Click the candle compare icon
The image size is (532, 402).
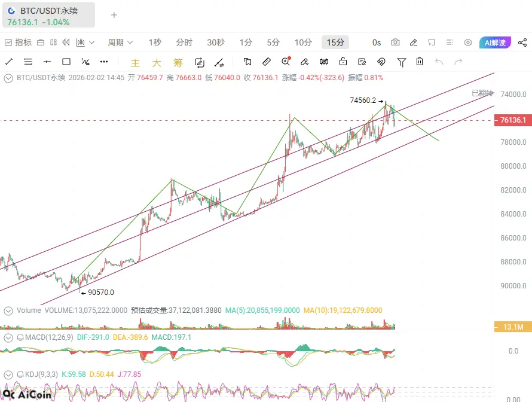324,62
